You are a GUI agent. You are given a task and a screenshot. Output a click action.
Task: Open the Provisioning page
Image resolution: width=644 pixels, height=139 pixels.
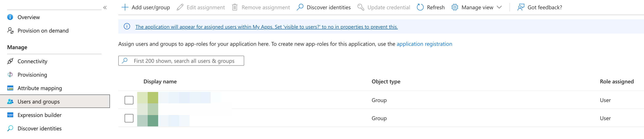pyautogui.click(x=32, y=75)
